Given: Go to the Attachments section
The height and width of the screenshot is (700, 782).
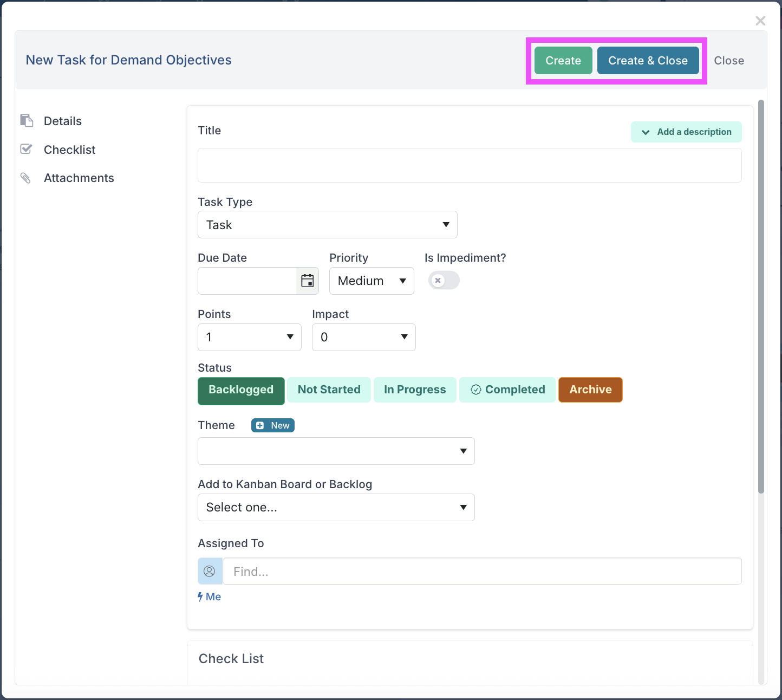Looking at the screenshot, I should (x=79, y=178).
